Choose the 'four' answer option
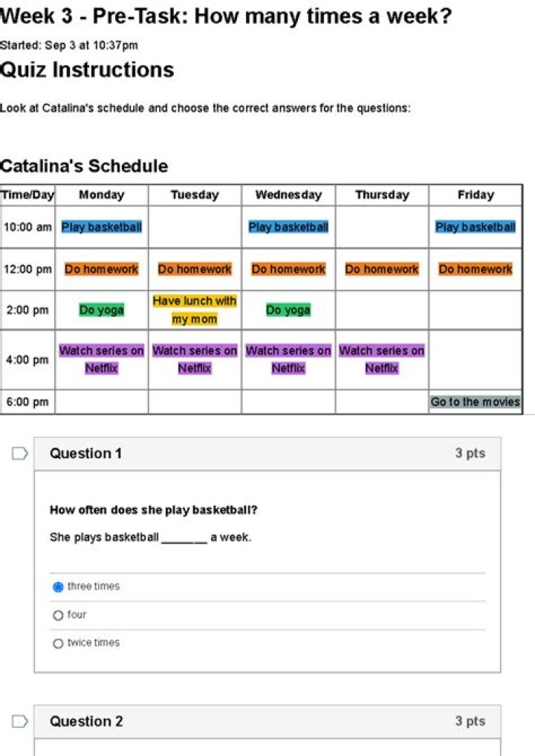Viewport: 535px width, 756px height. (58, 615)
